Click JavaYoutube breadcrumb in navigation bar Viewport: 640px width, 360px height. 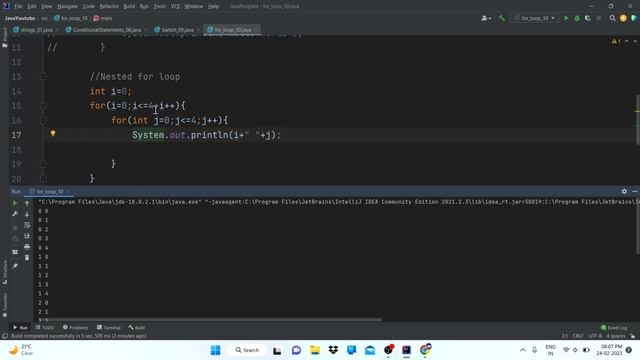pyautogui.click(x=20, y=18)
